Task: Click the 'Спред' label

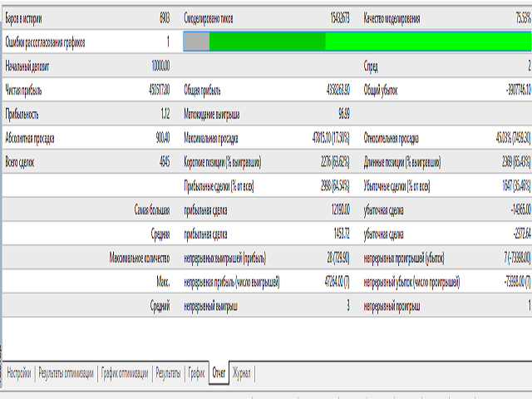Action: (x=371, y=66)
